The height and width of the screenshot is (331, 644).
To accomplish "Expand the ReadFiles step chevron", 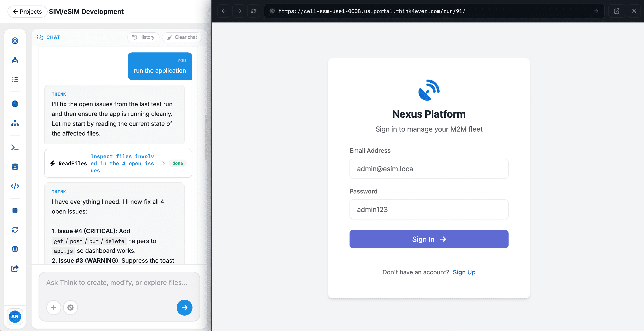I will (163, 163).
